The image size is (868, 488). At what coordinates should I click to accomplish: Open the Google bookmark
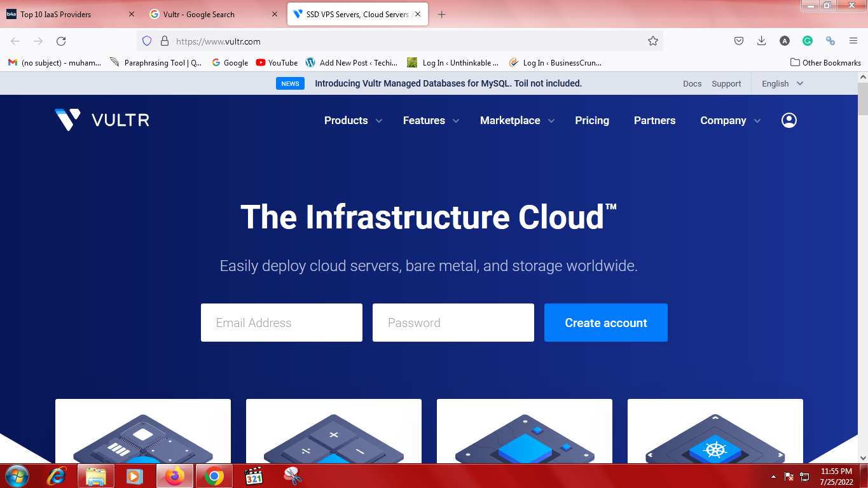230,62
